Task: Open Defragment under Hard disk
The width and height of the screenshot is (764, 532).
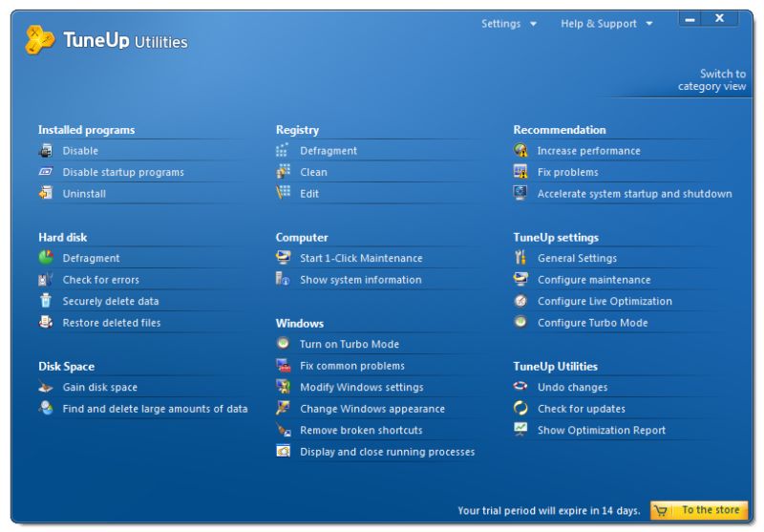Action: (91, 258)
